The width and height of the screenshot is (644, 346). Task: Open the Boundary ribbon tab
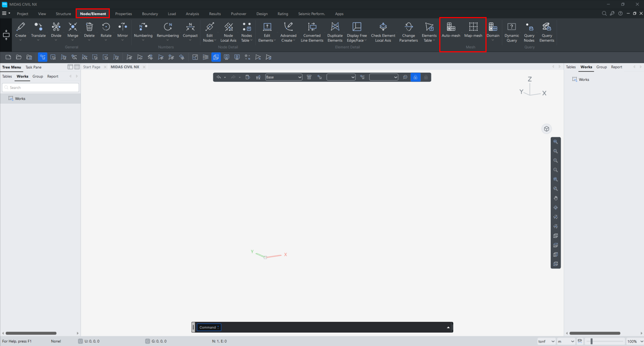(150, 14)
